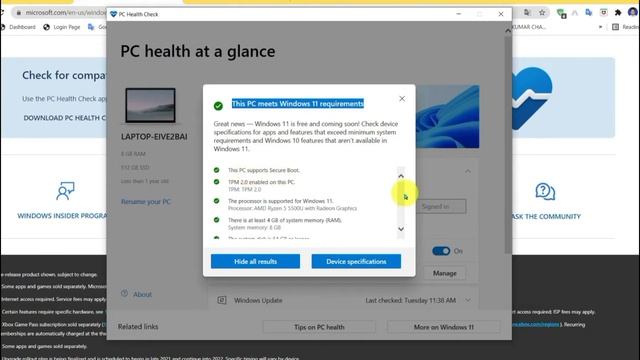The image size is (640, 360).
Task: Click 'TPM 2.0 enabled on this PC' text
Action: (261, 182)
